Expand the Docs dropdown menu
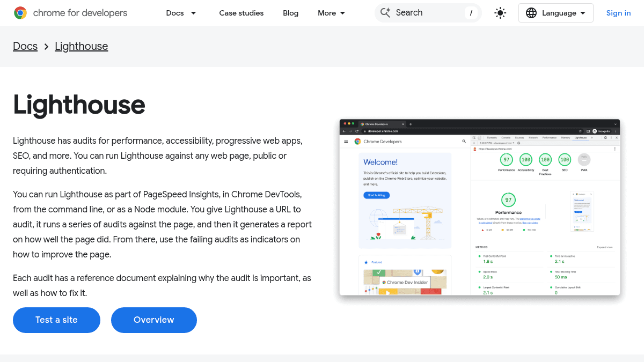Screen dimensions: 644x362 pyautogui.click(x=181, y=13)
